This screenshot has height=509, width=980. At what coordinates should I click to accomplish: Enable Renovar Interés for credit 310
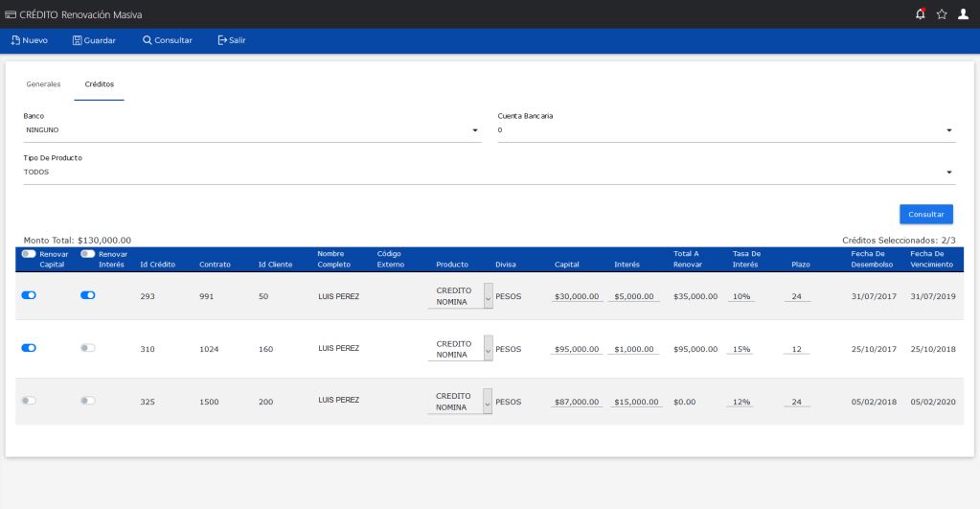[88, 348]
